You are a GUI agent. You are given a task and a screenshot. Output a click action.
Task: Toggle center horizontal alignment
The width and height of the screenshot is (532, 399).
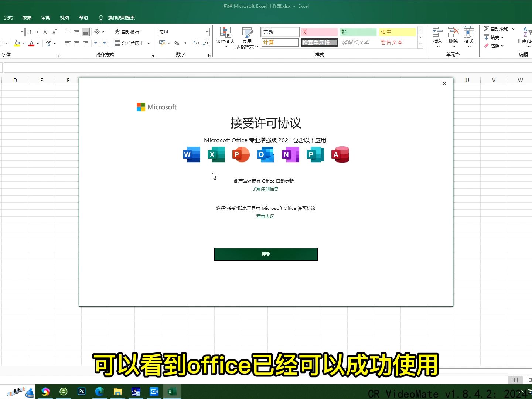point(77,43)
